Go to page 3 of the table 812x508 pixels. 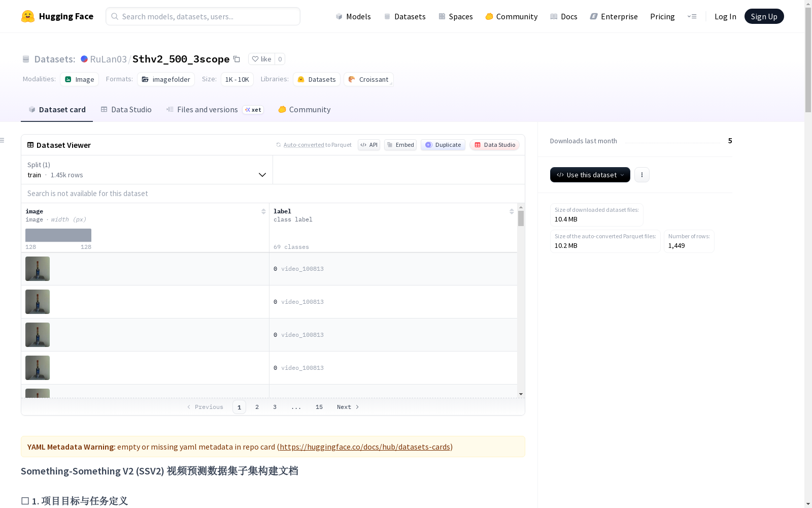[x=275, y=407]
